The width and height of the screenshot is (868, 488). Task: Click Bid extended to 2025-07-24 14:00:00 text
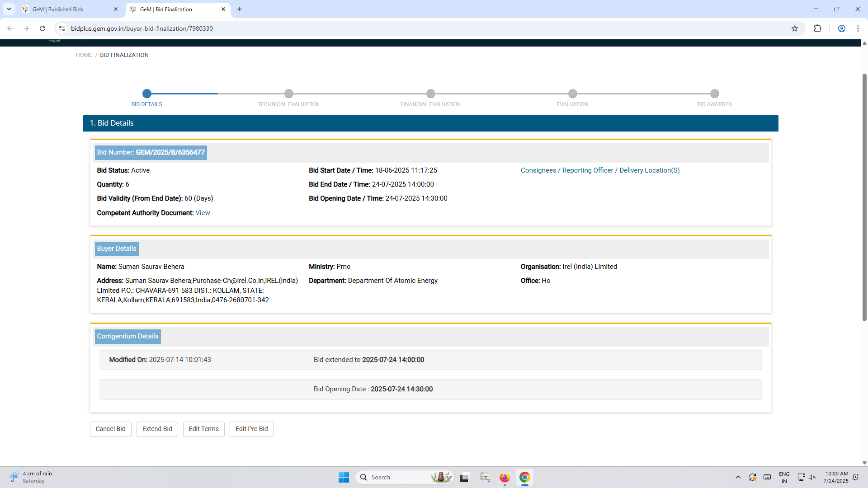point(369,360)
